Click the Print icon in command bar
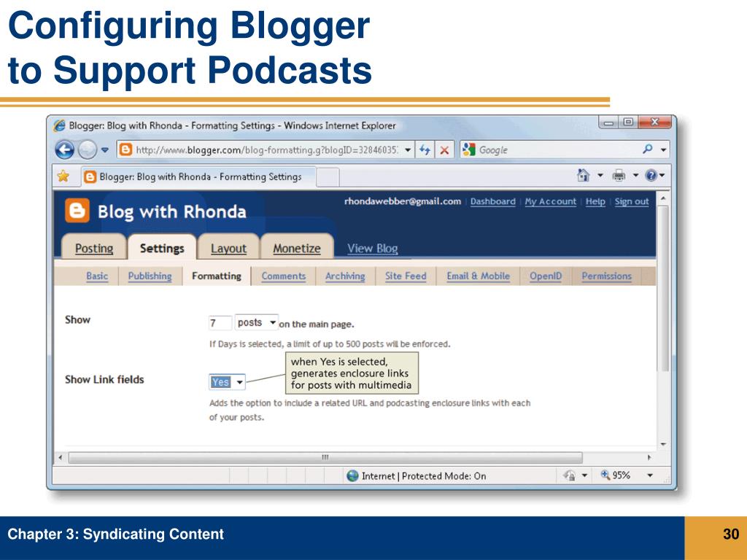Screen dimensions: 747x560 (619, 176)
